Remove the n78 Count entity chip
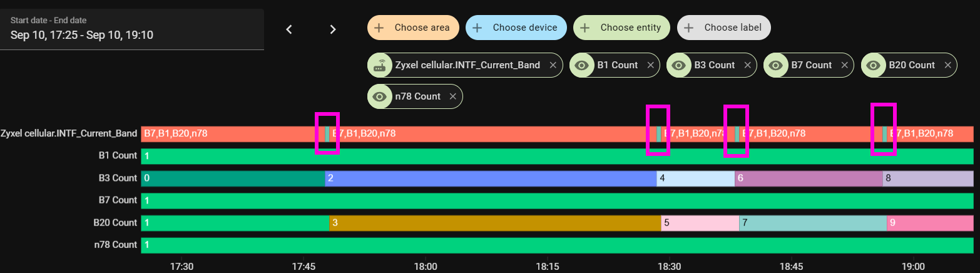The width and height of the screenshot is (980, 273). pyautogui.click(x=452, y=96)
